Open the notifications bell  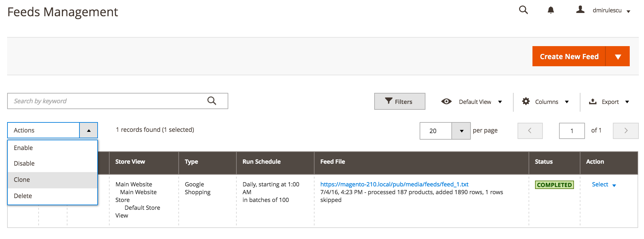point(551,10)
